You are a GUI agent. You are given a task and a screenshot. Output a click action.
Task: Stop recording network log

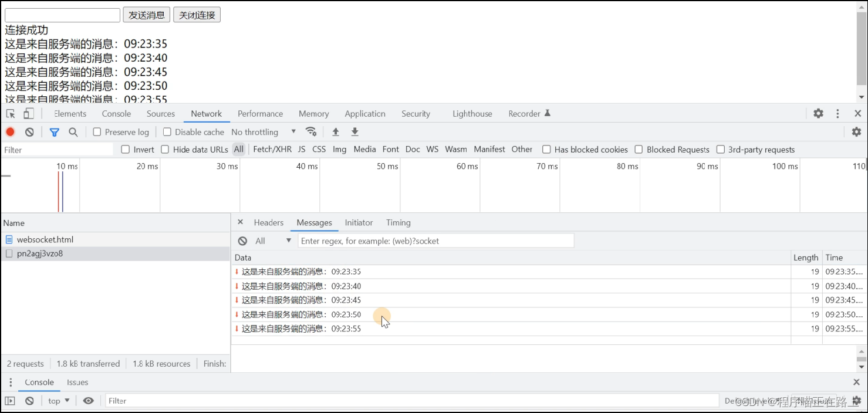click(10, 132)
